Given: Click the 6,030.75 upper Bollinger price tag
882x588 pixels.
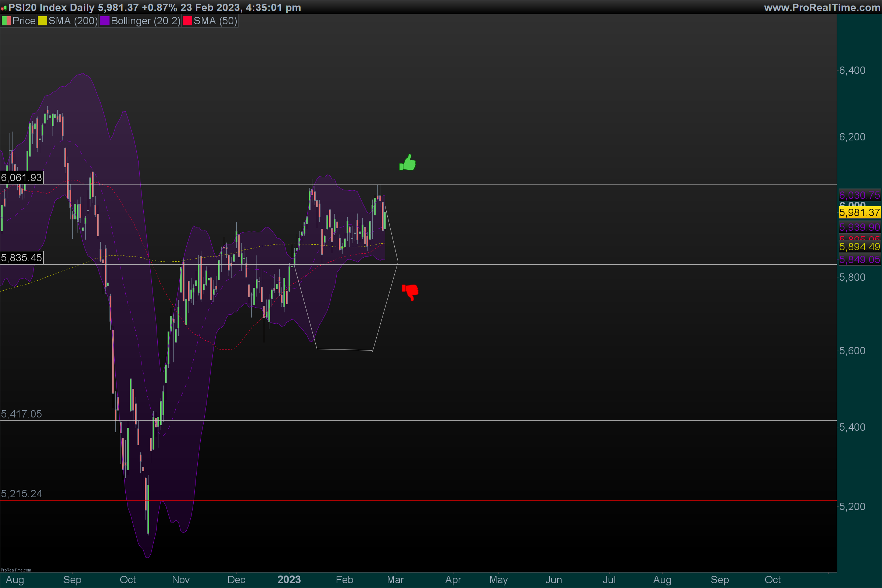Looking at the screenshot, I should [x=859, y=195].
